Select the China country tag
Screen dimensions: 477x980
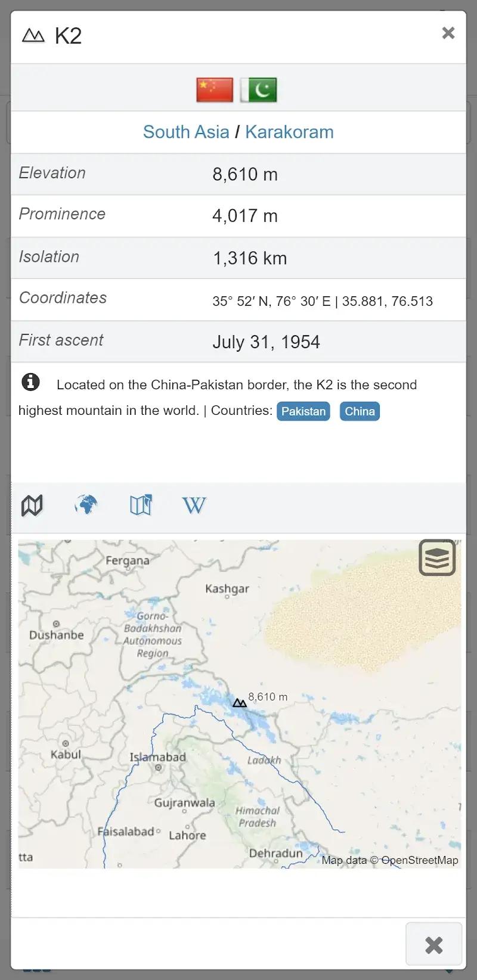(360, 411)
